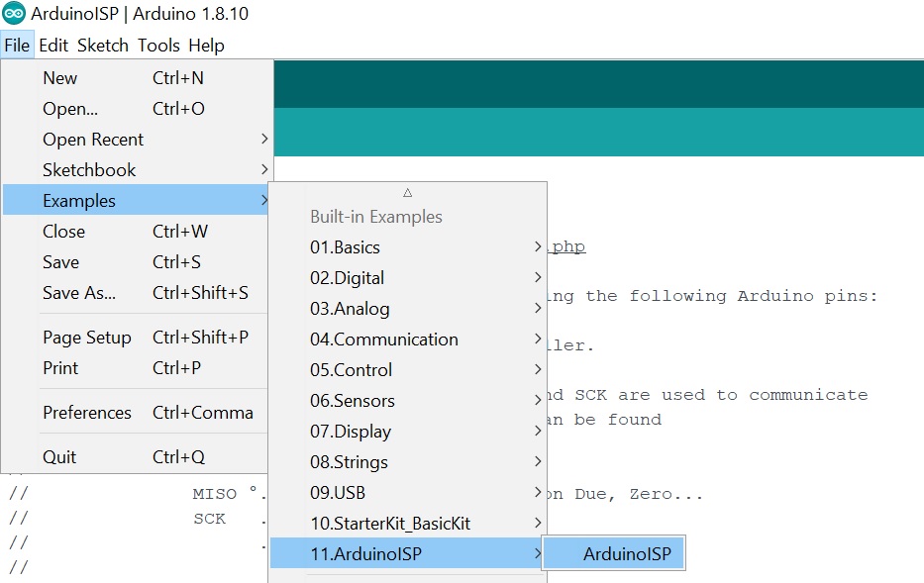Expand the 05.Control examples
924x583 pixels.
pos(407,369)
